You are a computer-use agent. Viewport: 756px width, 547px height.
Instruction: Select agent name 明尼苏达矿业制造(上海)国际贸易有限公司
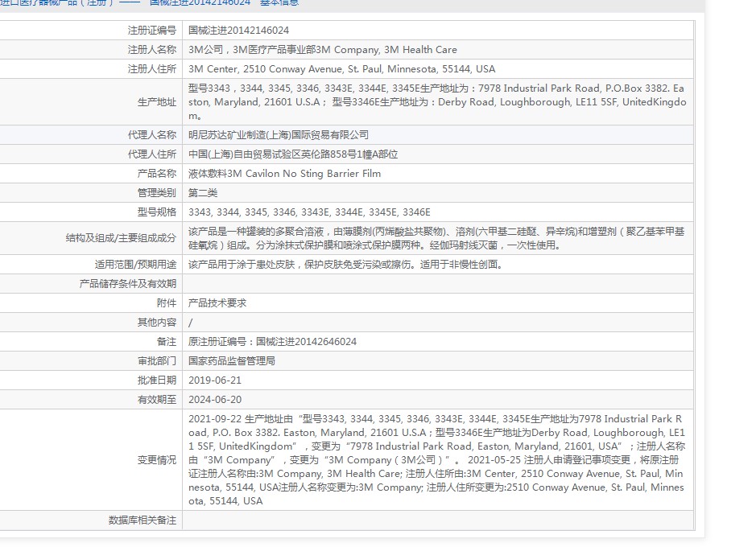pos(279,135)
